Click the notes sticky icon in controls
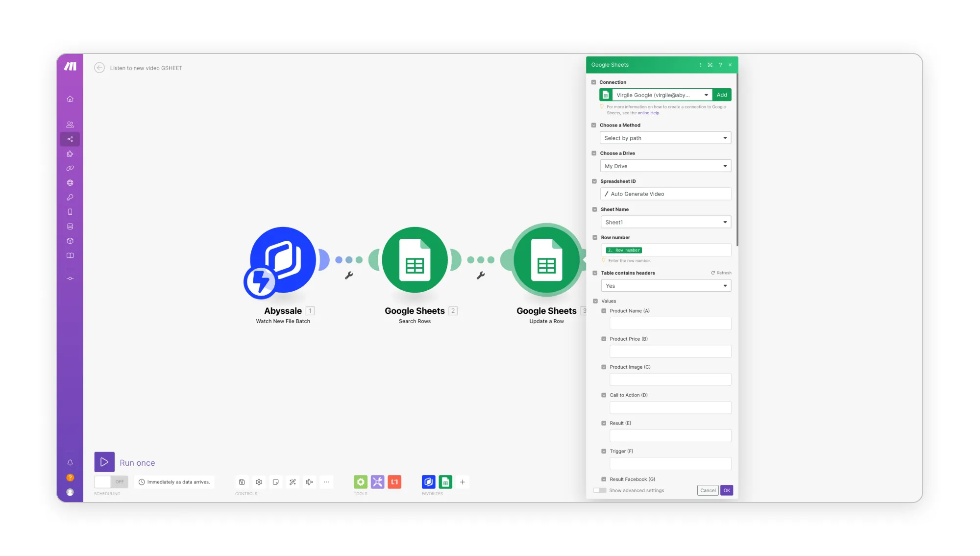Viewport: 980px width, 556px height. tap(275, 482)
